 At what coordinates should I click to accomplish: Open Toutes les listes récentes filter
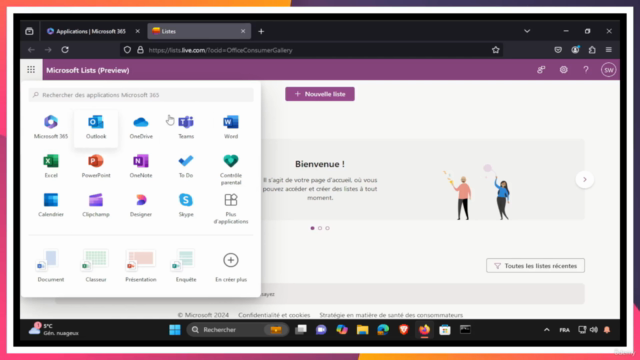[535, 266]
